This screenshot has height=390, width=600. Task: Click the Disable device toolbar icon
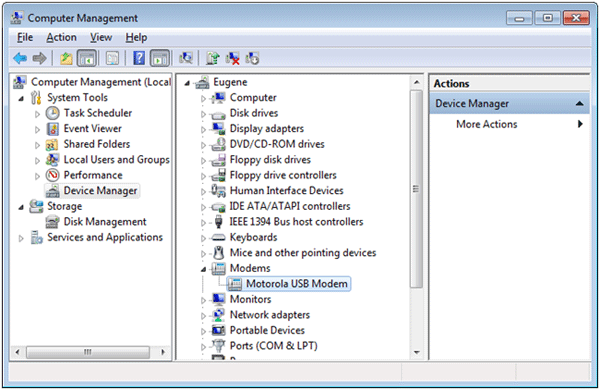[253, 58]
